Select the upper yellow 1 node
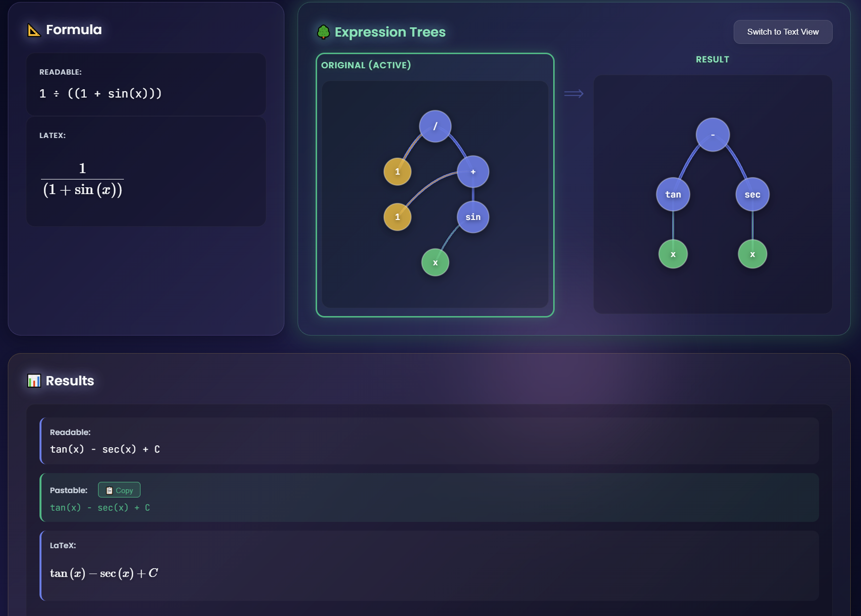Screen dimensions: 861x616 point(398,172)
